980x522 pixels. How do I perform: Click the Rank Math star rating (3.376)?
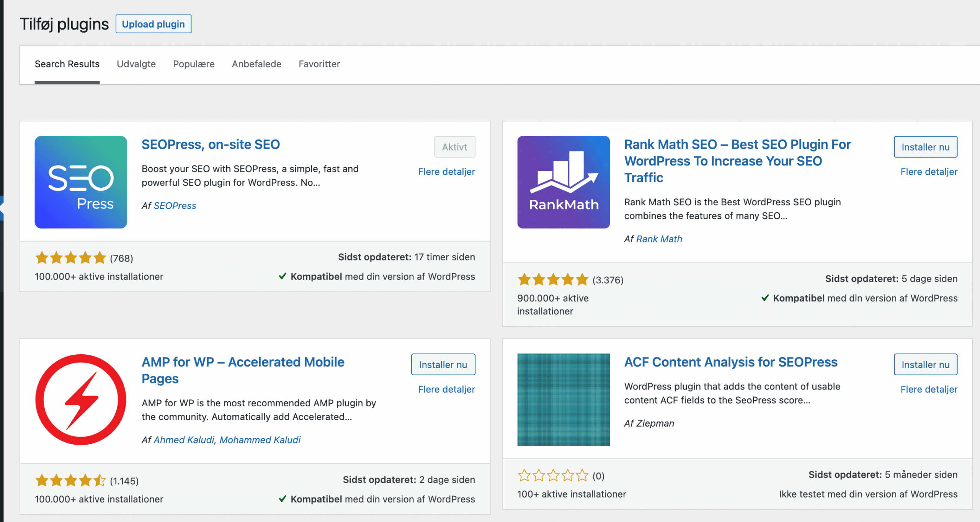click(x=553, y=280)
